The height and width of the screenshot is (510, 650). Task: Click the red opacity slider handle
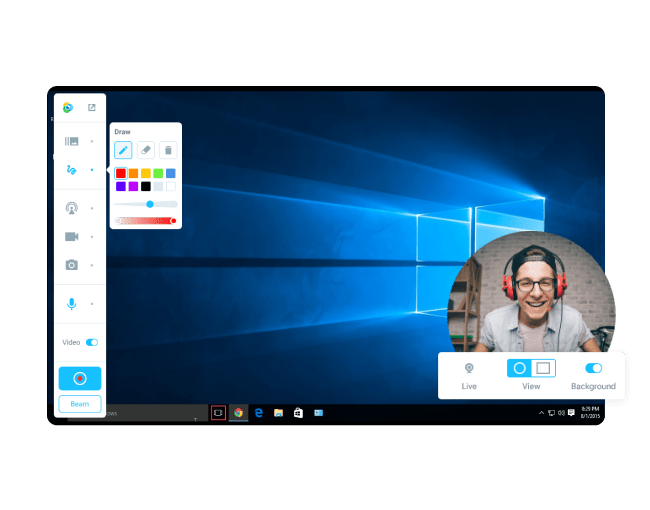tap(173, 221)
